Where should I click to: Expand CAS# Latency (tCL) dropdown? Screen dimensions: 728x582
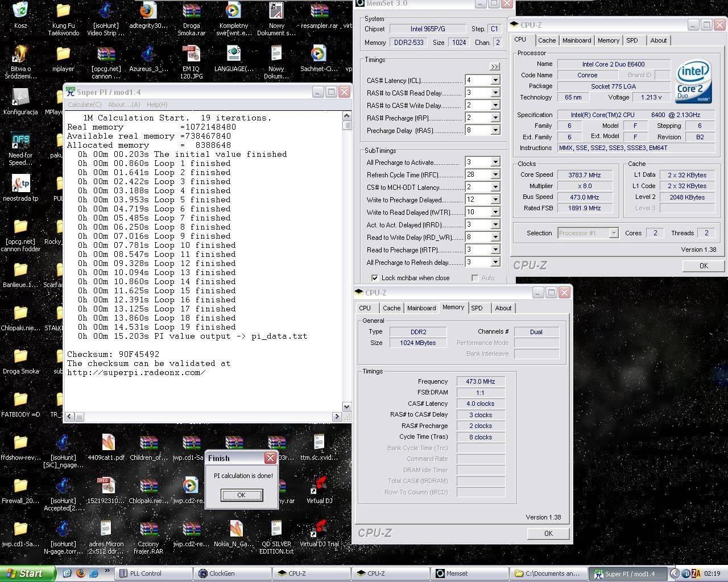[x=495, y=80]
